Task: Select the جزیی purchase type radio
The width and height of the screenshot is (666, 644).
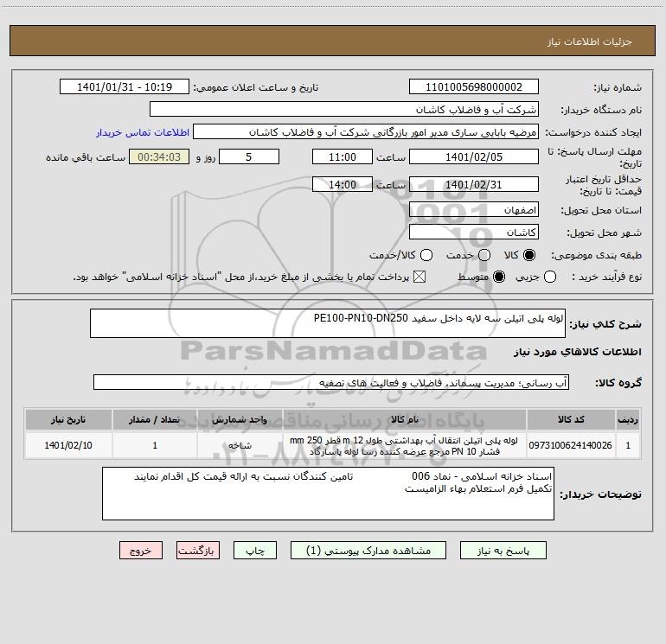Action: [549, 277]
